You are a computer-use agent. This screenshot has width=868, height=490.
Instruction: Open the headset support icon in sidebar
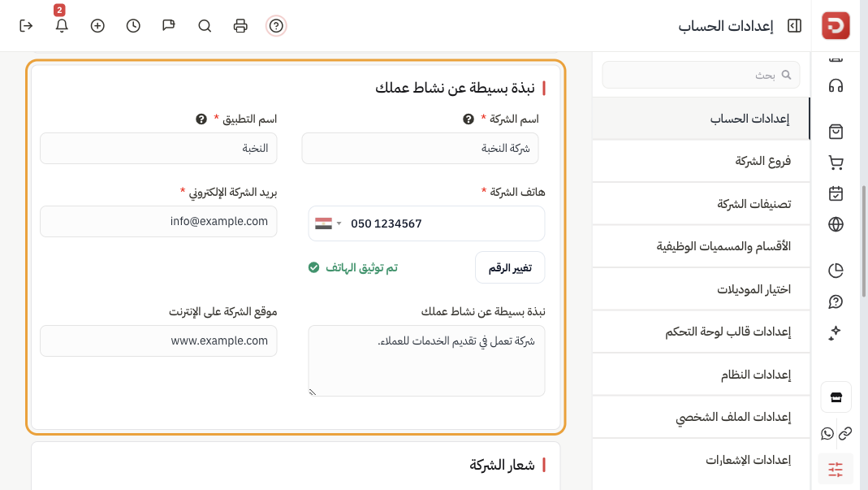click(836, 86)
